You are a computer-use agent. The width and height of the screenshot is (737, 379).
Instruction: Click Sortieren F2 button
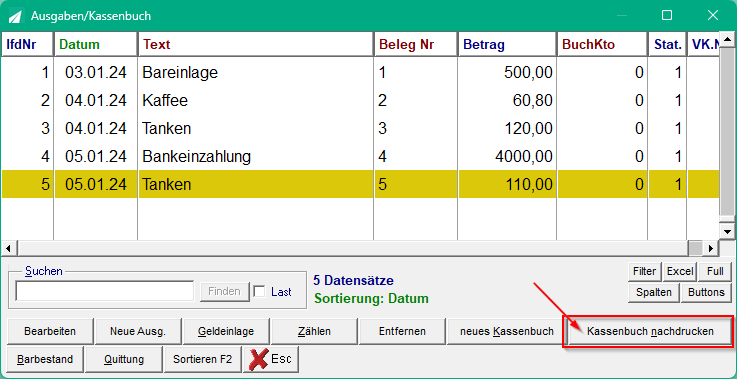coord(203,359)
